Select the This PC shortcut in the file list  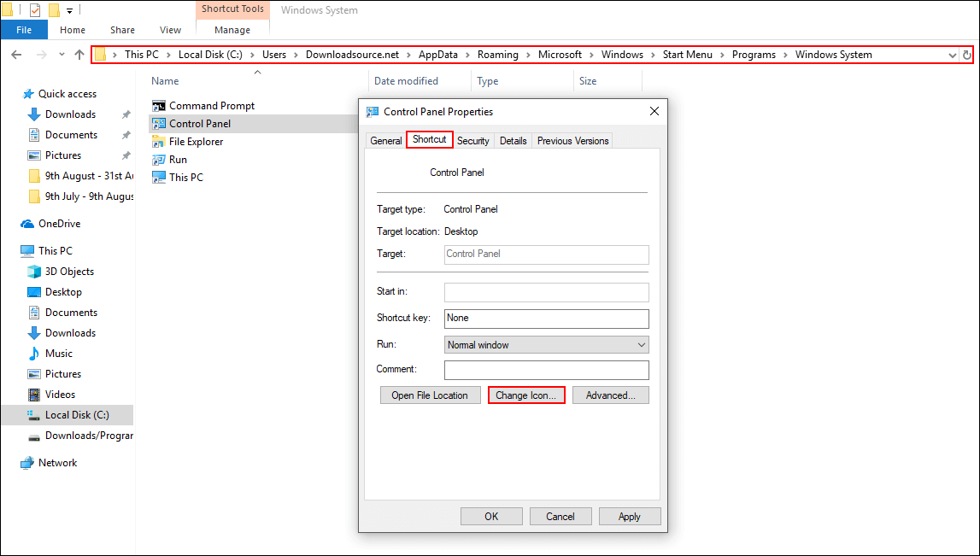(178, 178)
